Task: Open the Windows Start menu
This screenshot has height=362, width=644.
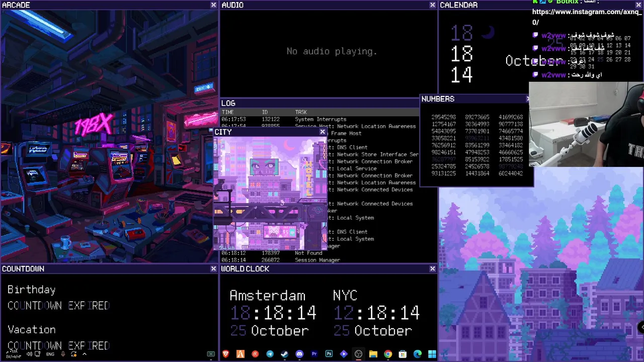Action: (432, 354)
